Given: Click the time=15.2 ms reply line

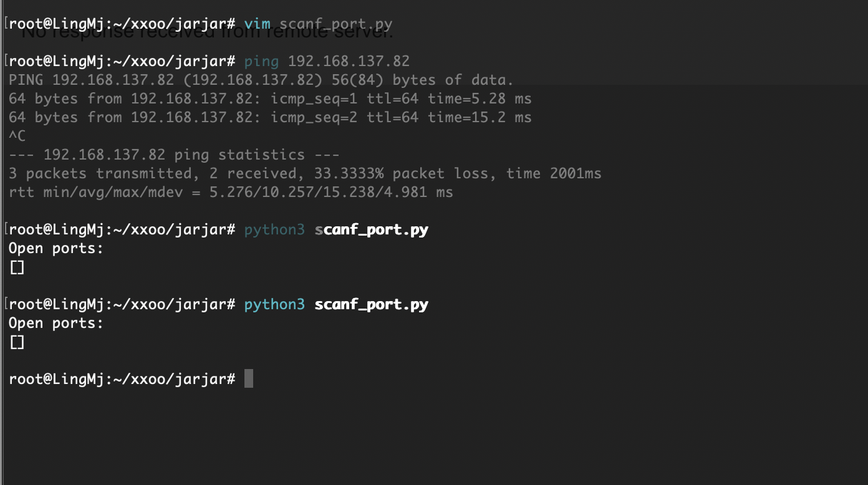Looking at the screenshot, I should [270, 117].
